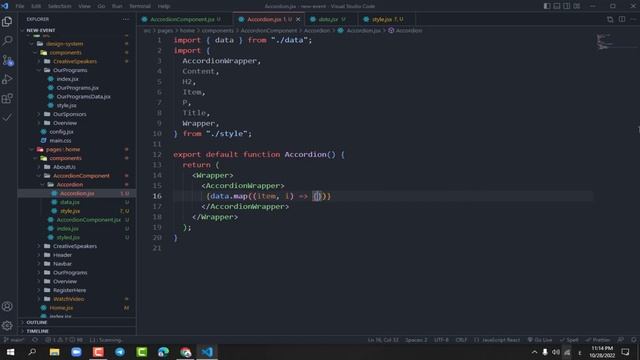Open Source Control view in activity bar
The height and width of the screenshot is (360, 640).
pyautogui.click(x=7, y=60)
